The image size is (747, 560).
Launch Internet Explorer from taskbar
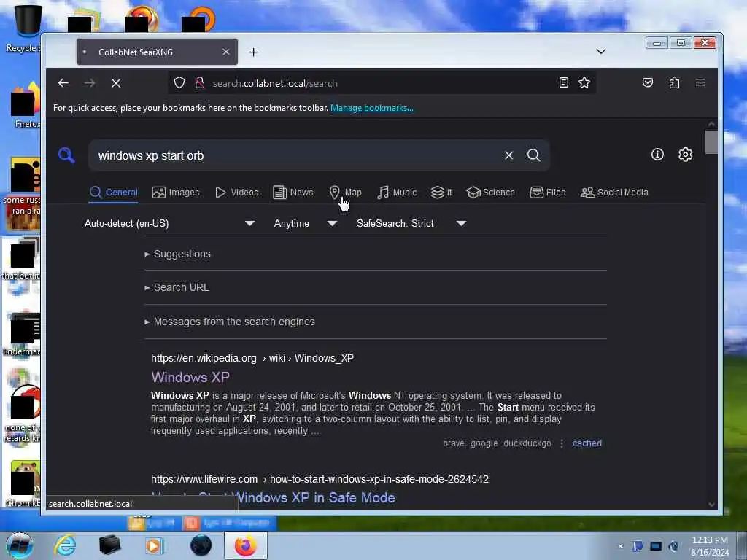coord(65,545)
